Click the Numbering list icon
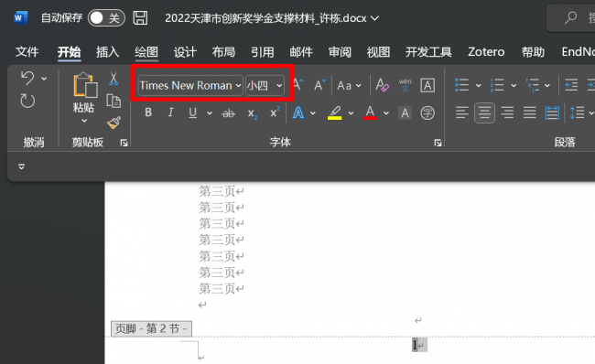The height and width of the screenshot is (364, 595). 497,85
